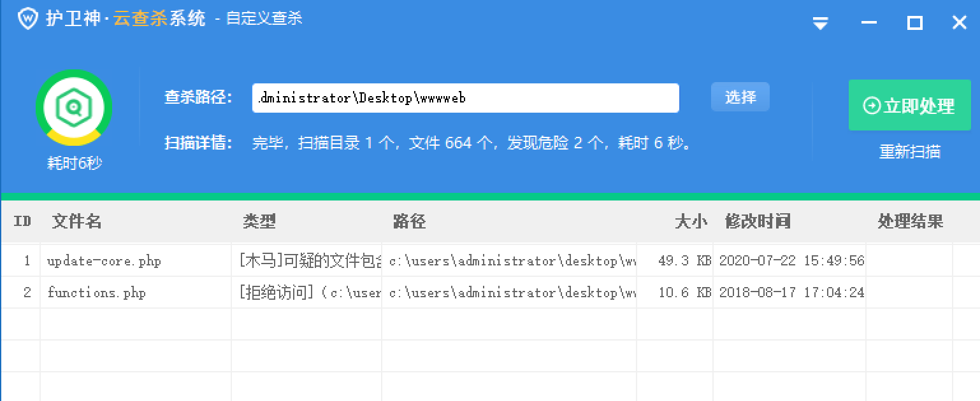This screenshot has width=980, height=401.
Task: Click into the 查杀路径 path input field
Action: point(465,98)
